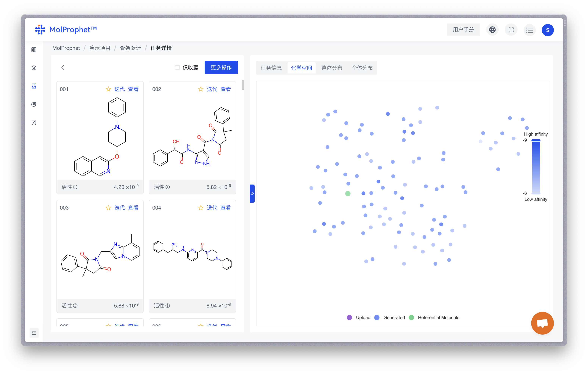Star molecule 002 as favorite
Viewport: 588px width, 374px height.
(x=201, y=89)
